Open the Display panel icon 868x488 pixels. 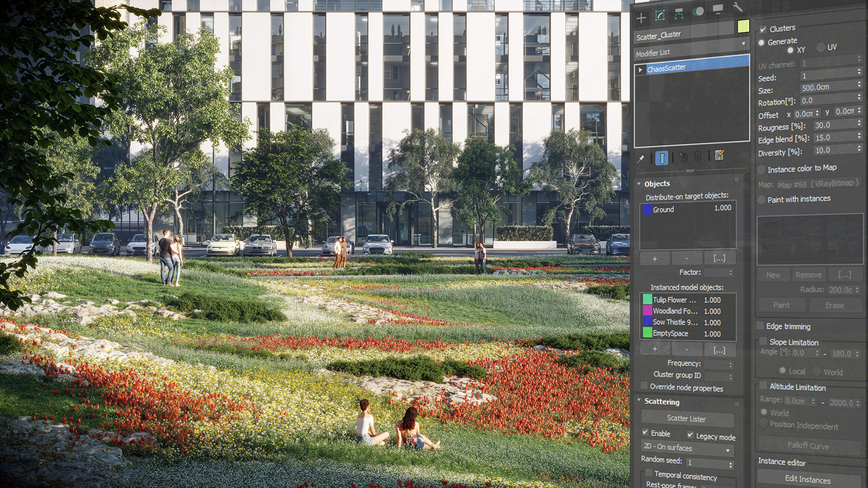[717, 9]
